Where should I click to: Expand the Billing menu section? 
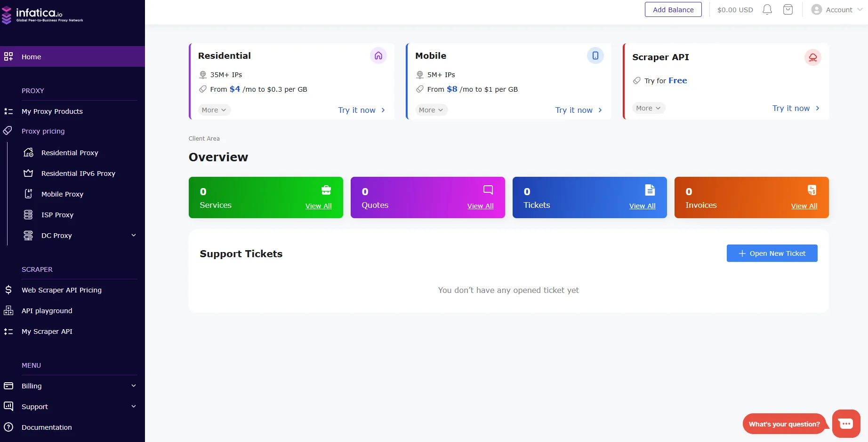pos(134,386)
